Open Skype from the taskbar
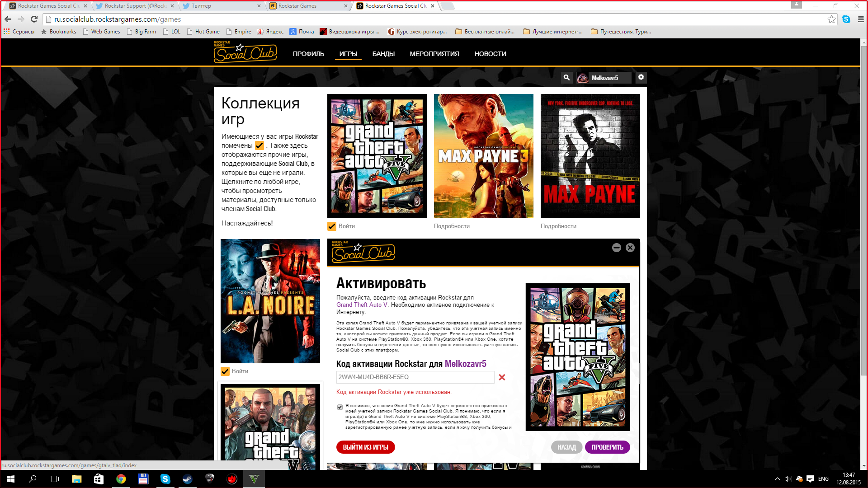 coord(165,479)
